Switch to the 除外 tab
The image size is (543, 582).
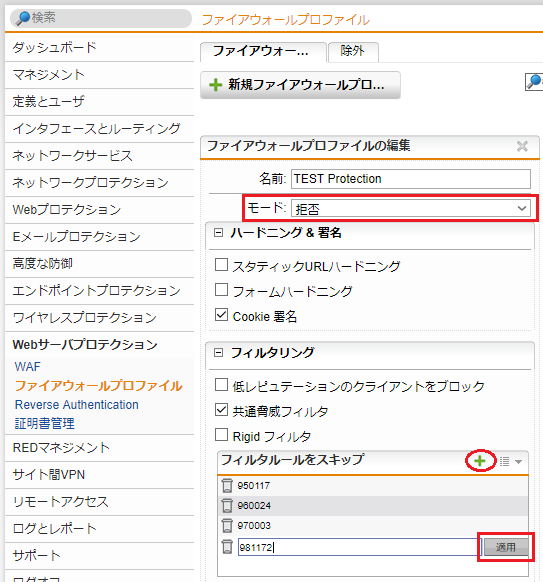pyautogui.click(x=353, y=52)
